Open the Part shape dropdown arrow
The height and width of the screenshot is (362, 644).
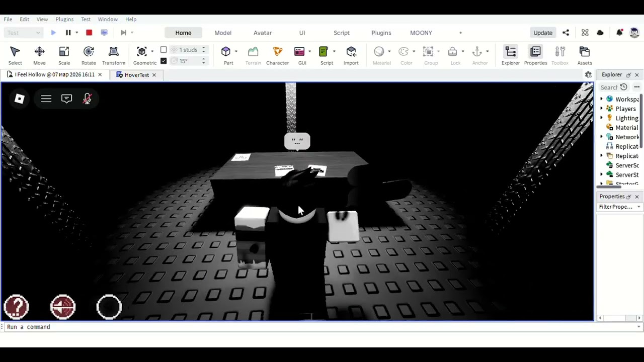[236, 51]
